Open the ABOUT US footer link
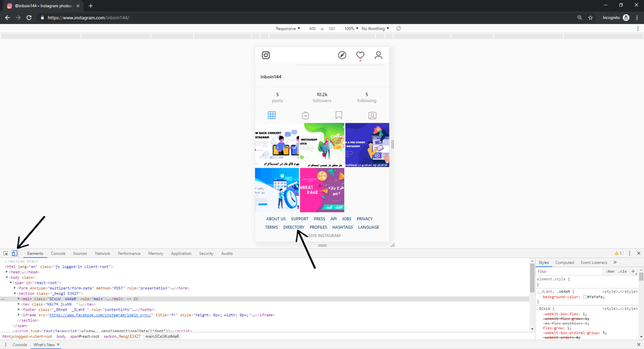This screenshot has width=644, height=349. pyautogui.click(x=276, y=219)
